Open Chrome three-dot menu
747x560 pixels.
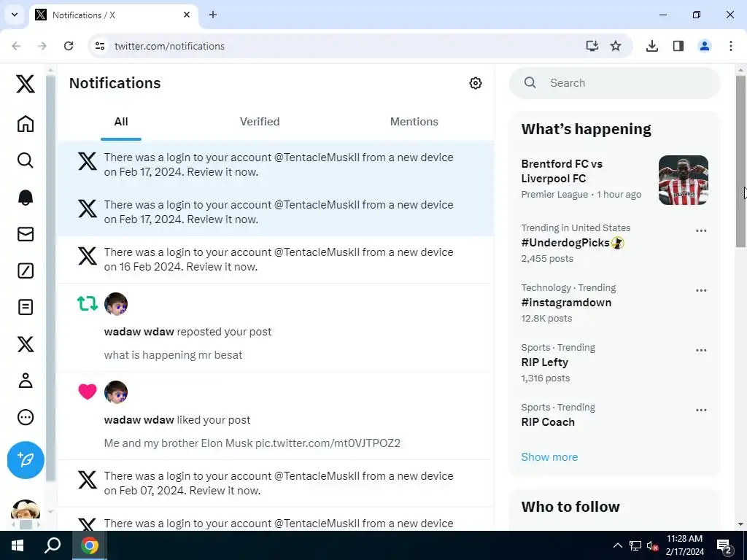pos(731,46)
